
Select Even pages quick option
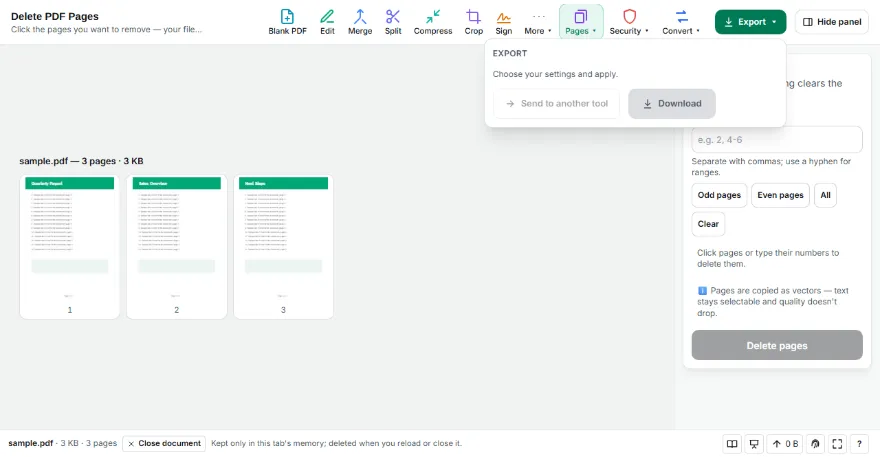point(780,195)
